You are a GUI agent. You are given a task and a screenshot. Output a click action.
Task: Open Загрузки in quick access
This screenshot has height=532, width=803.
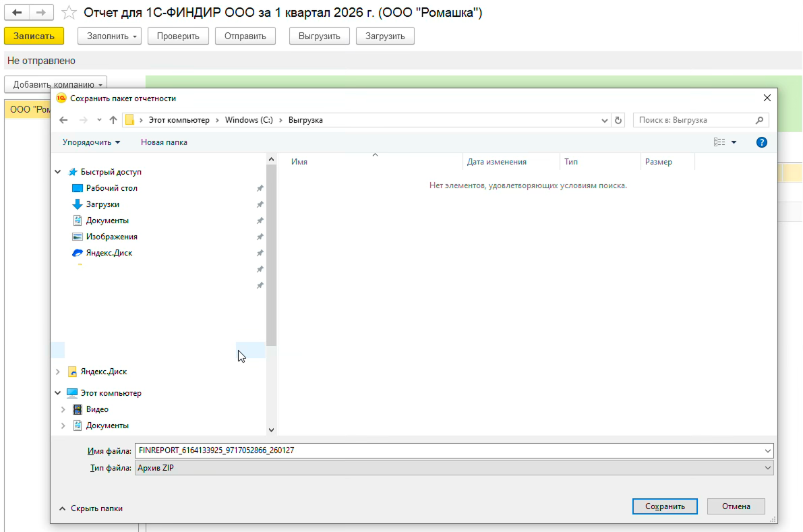[102, 204]
